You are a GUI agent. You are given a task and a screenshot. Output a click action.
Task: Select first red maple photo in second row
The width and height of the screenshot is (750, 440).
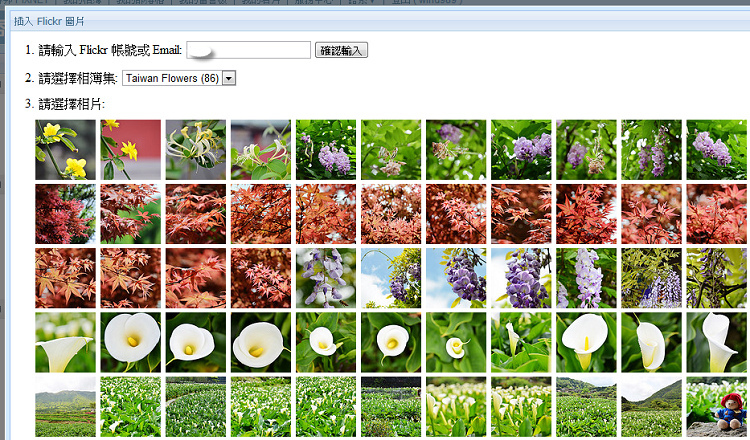point(65,214)
